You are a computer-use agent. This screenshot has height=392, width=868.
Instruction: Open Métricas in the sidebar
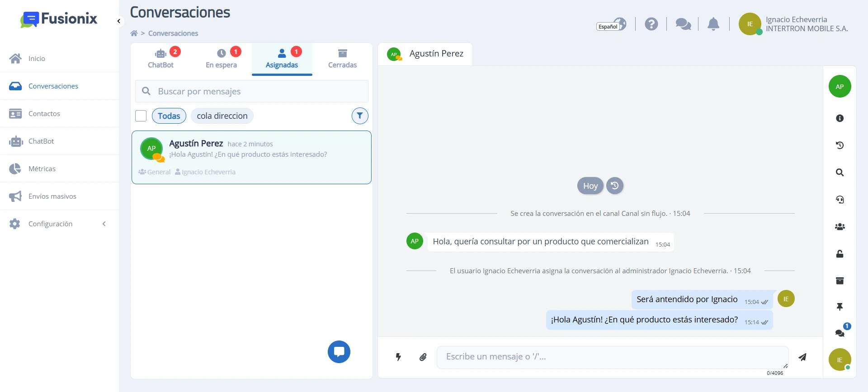click(x=59, y=169)
